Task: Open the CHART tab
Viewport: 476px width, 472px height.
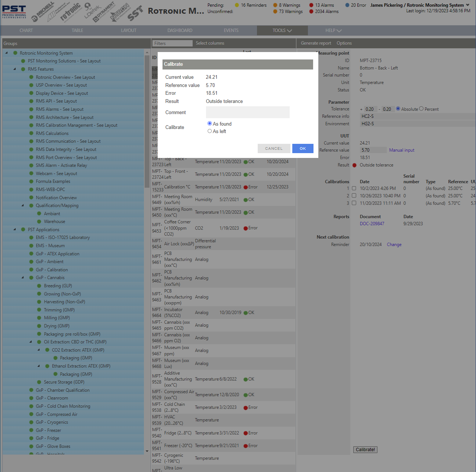Action: click(x=26, y=30)
